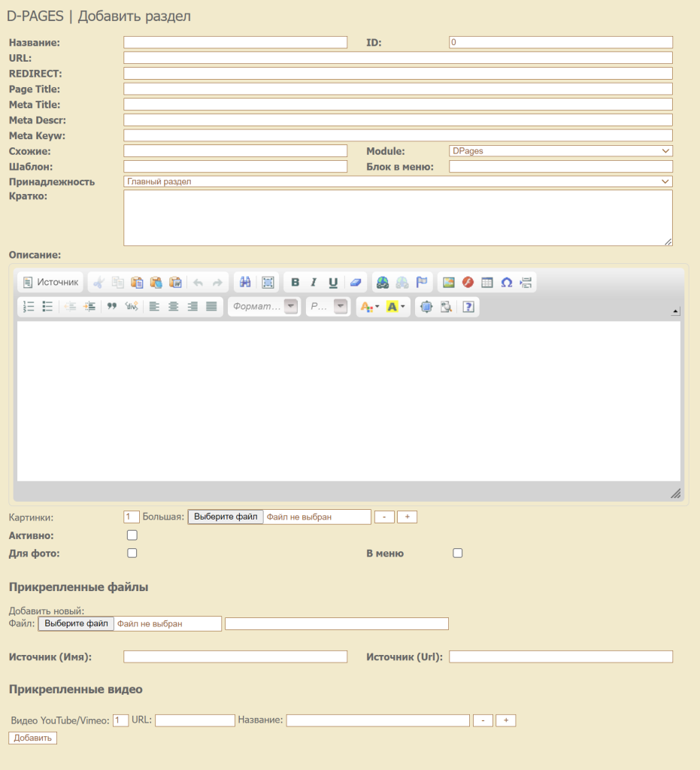Click the find (binoculars) icon
700x770 pixels.
244,282
